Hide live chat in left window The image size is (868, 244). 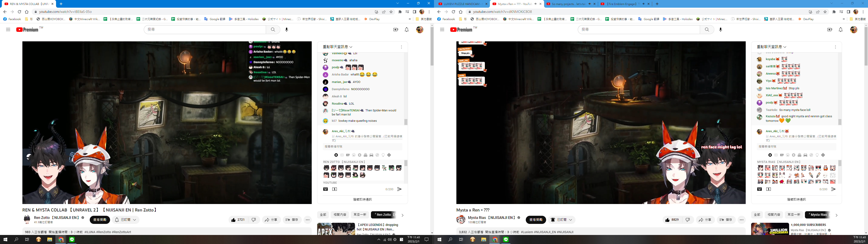362,199
